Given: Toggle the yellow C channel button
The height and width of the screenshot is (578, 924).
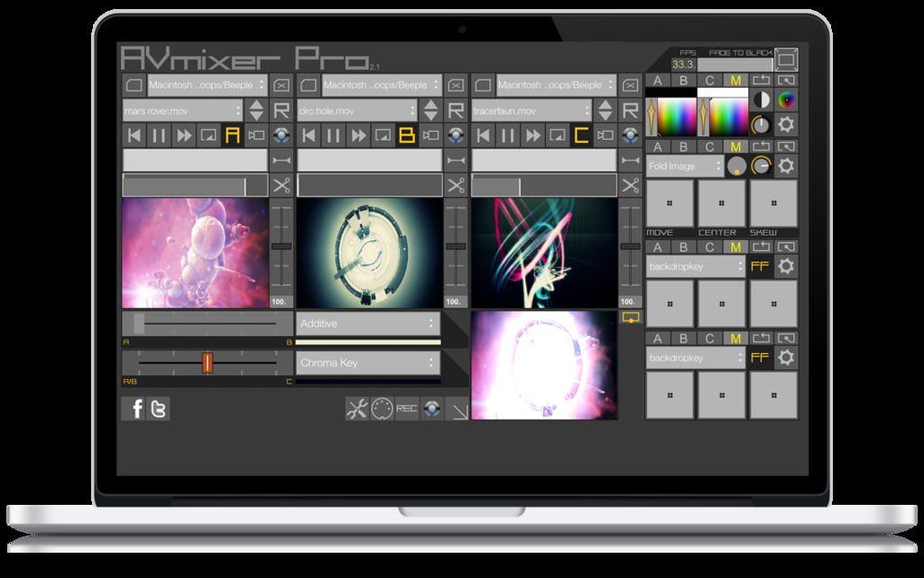Looking at the screenshot, I should click(x=581, y=135).
